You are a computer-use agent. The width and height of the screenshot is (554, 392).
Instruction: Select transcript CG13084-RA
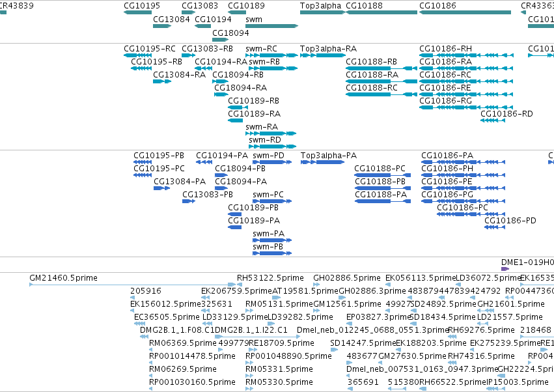[162, 81]
